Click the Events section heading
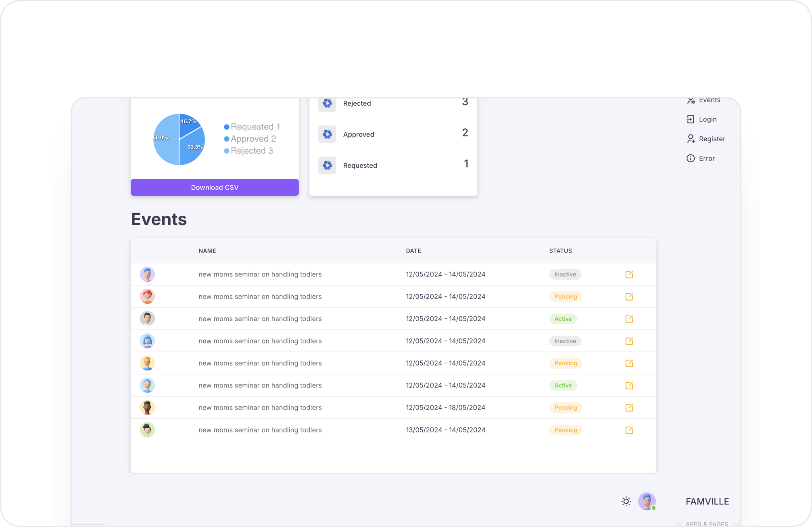Screen dimensions: 812x527 pos(159,219)
